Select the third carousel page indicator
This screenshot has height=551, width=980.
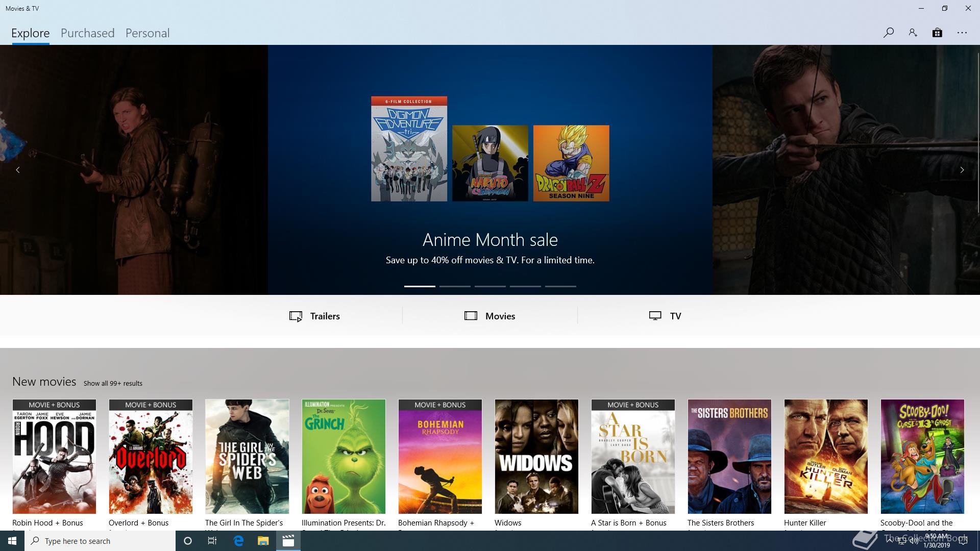click(490, 286)
